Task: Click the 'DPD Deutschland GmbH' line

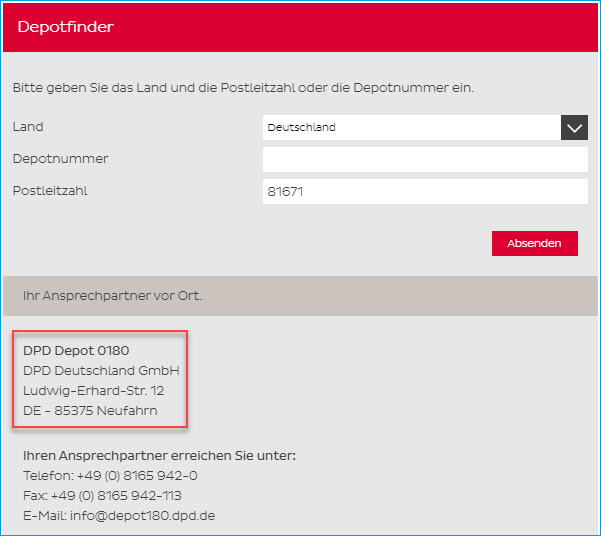Action: [x=101, y=370]
